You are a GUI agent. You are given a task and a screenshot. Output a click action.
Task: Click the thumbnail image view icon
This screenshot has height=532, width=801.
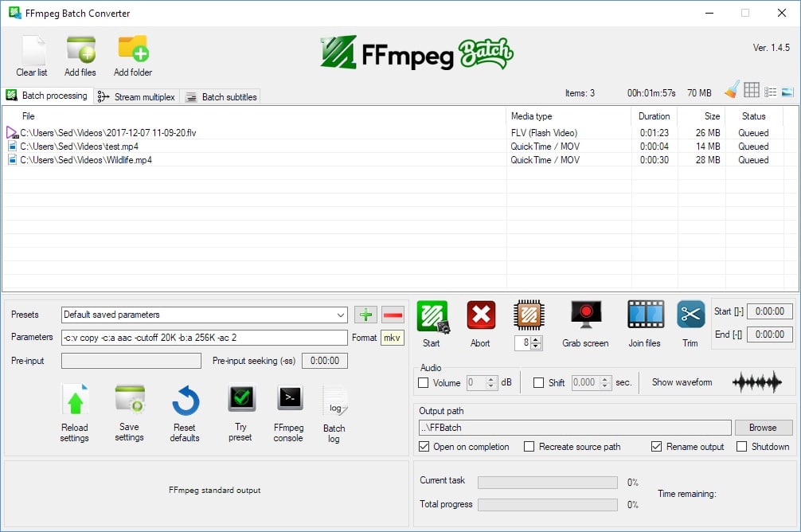787,92
